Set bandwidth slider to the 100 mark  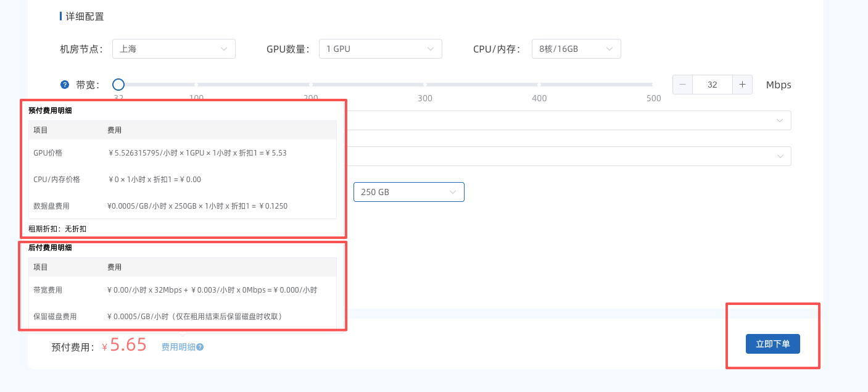(196, 85)
